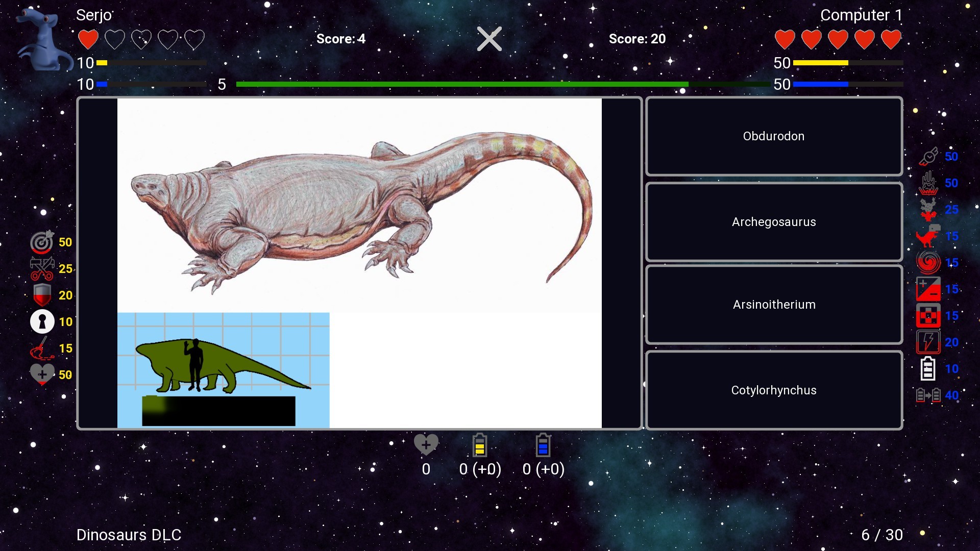Click the red vortex swirl icon
980x551 pixels.
click(x=929, y=262)
